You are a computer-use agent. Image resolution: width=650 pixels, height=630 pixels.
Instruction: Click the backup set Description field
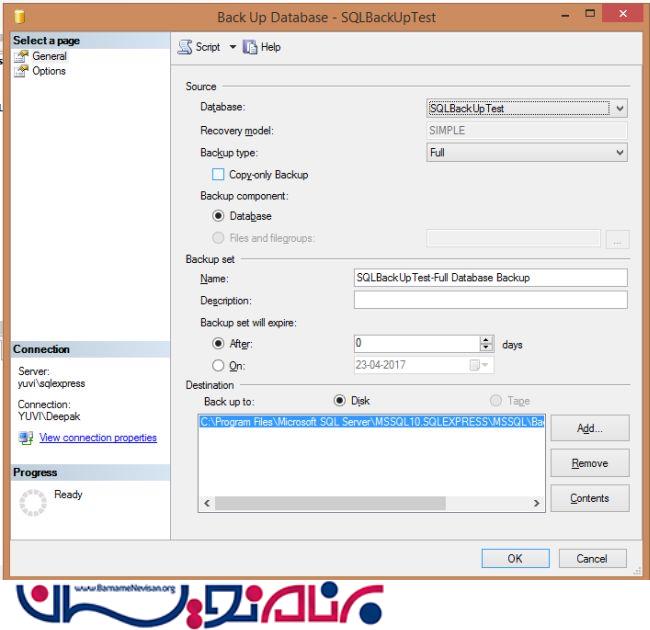pyautogui.click(x=490, y=300)
